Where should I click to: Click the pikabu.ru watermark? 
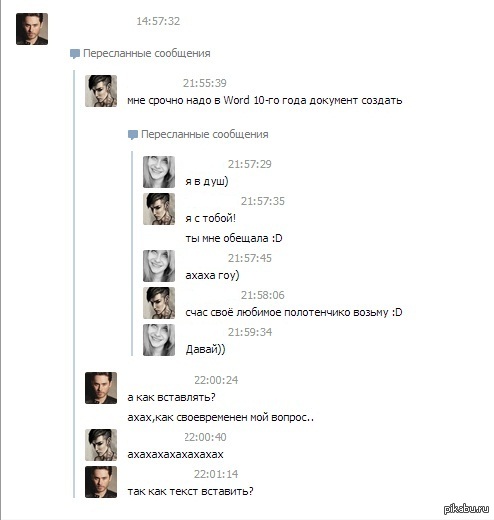pos(466,508)
